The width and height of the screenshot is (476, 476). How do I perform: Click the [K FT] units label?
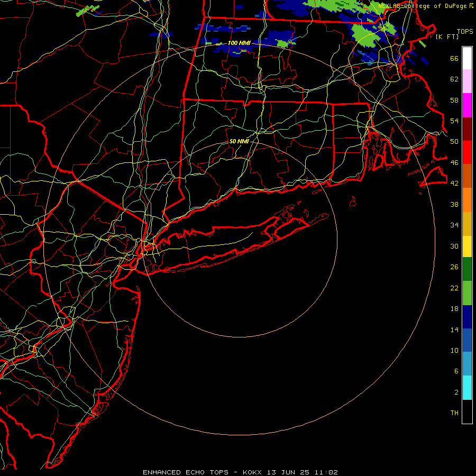447,37
